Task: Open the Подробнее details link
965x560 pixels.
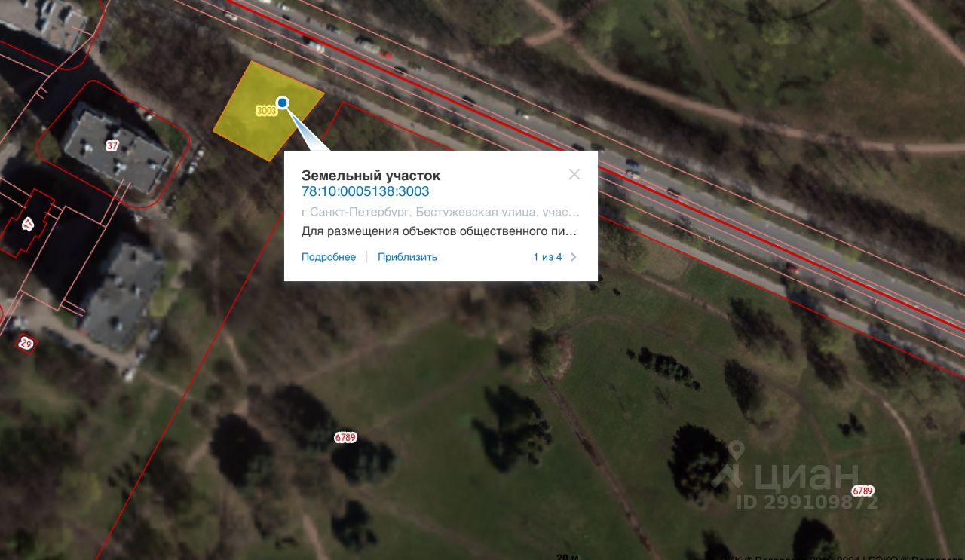Action: click(x=329, y=257)
